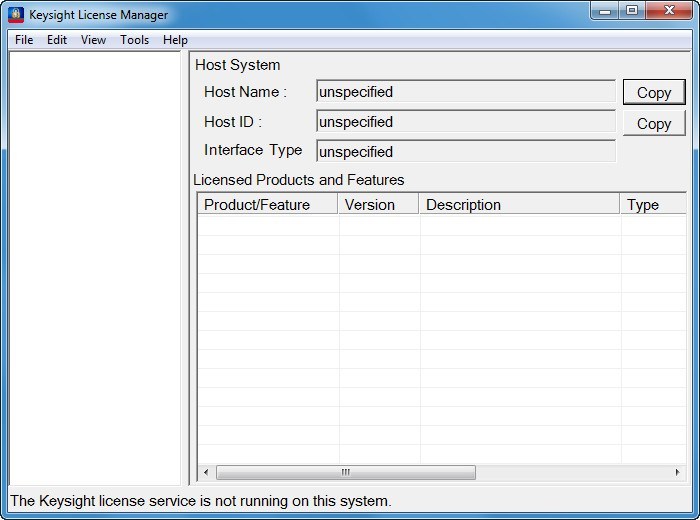Open the View menu
The height and width of the screenshot is (520, 700).
click(x=93, y=40)
